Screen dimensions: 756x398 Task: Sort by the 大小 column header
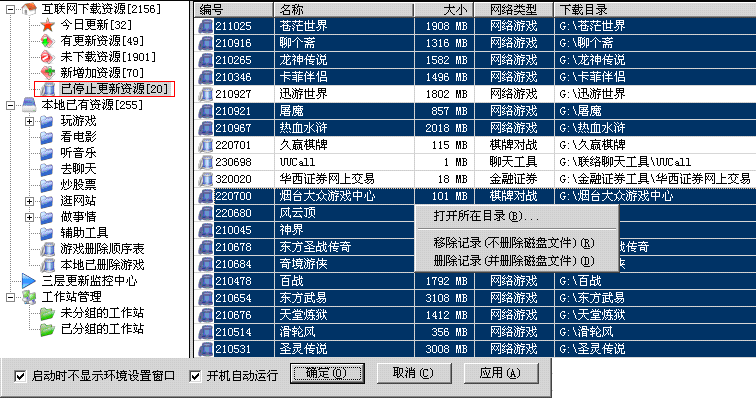[444, 9]
